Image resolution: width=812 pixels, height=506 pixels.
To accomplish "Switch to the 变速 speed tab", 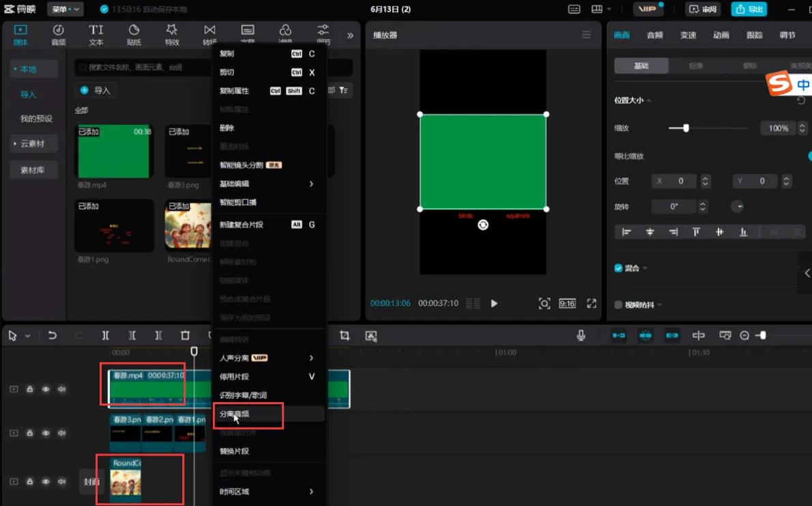I will [x=688, y=35].
